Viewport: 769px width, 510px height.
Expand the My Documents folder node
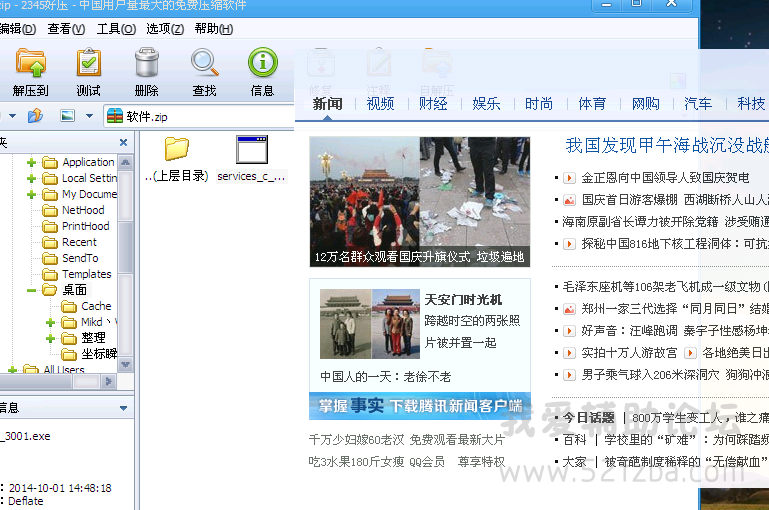31,195
